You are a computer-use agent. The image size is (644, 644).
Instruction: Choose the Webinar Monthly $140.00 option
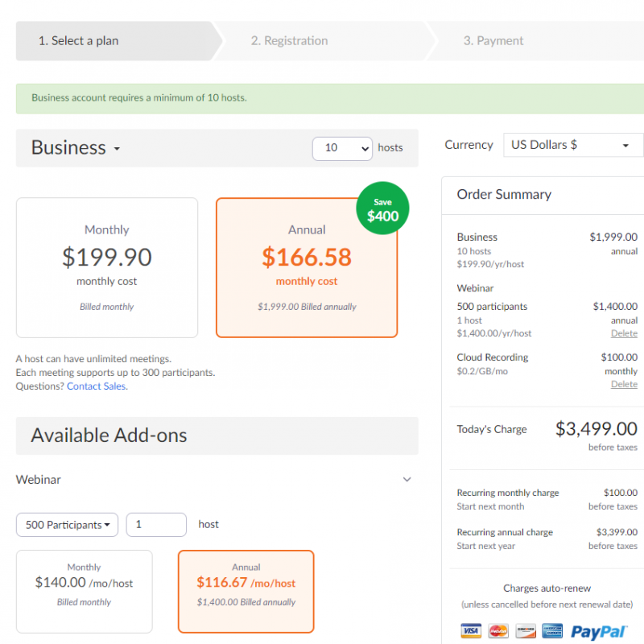[85, 592]
